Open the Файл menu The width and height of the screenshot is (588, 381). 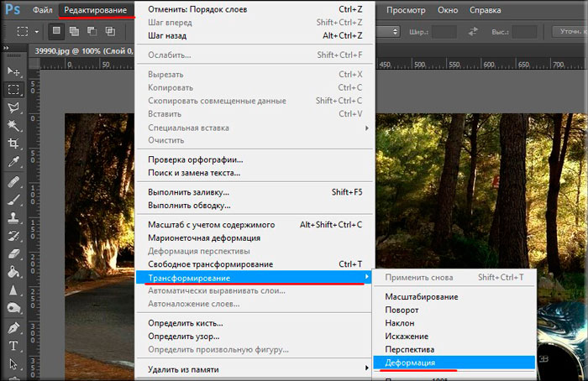tap(42, 10)
